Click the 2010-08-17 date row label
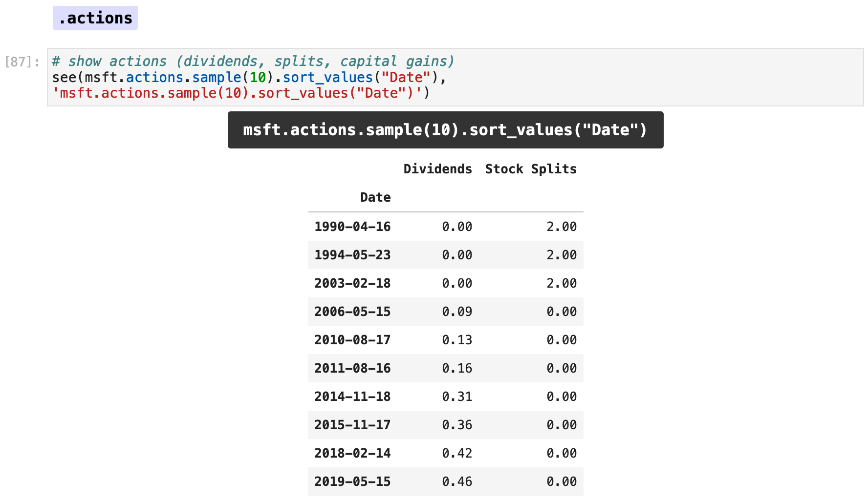 pyautogui.click(x=352, y=340)
